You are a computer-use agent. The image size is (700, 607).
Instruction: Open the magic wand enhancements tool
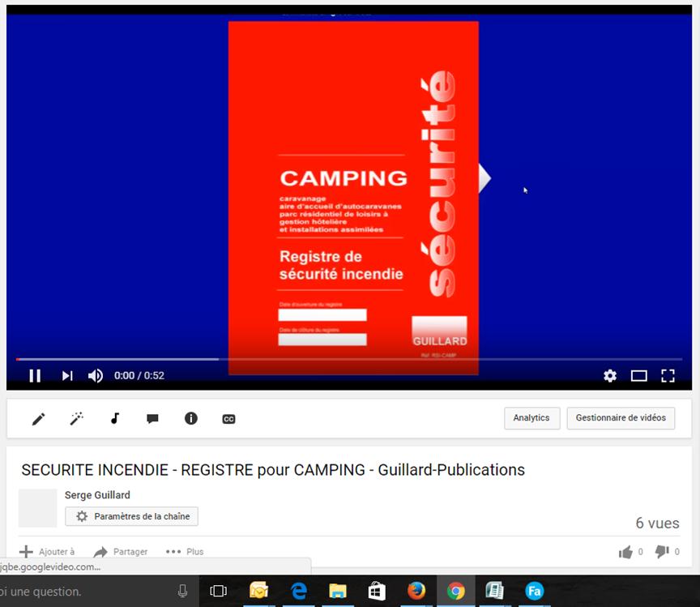pyautogui.click(x=77, y=418)
